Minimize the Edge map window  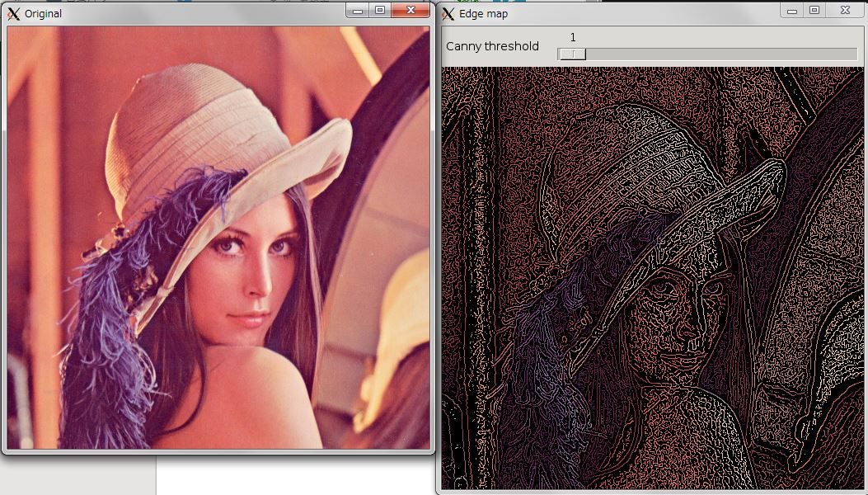click(x=792, y=11)
